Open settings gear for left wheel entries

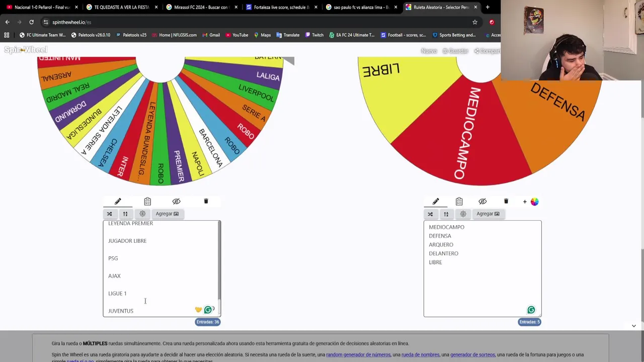pos(142,214)
